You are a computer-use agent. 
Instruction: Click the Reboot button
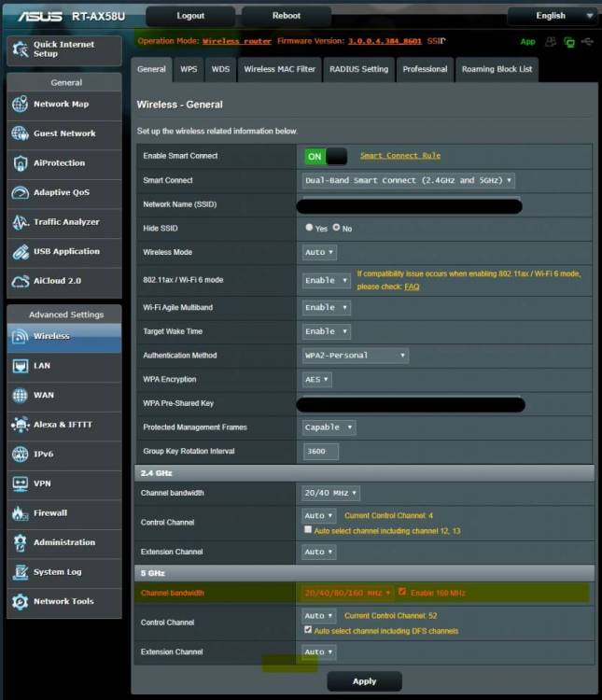pos(287,16)
